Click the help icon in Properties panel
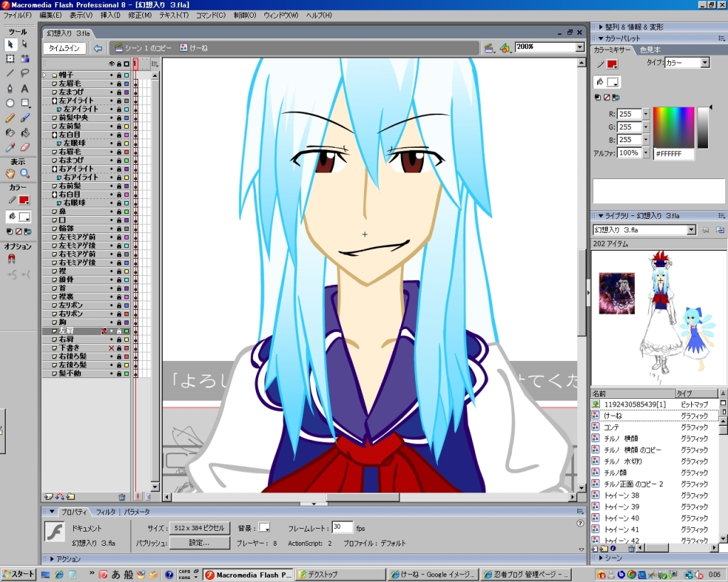 (580, 523)
